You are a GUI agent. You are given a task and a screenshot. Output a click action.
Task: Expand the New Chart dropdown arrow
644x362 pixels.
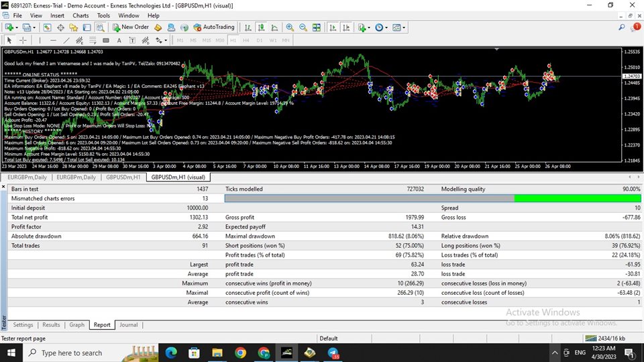pos(16,28)
